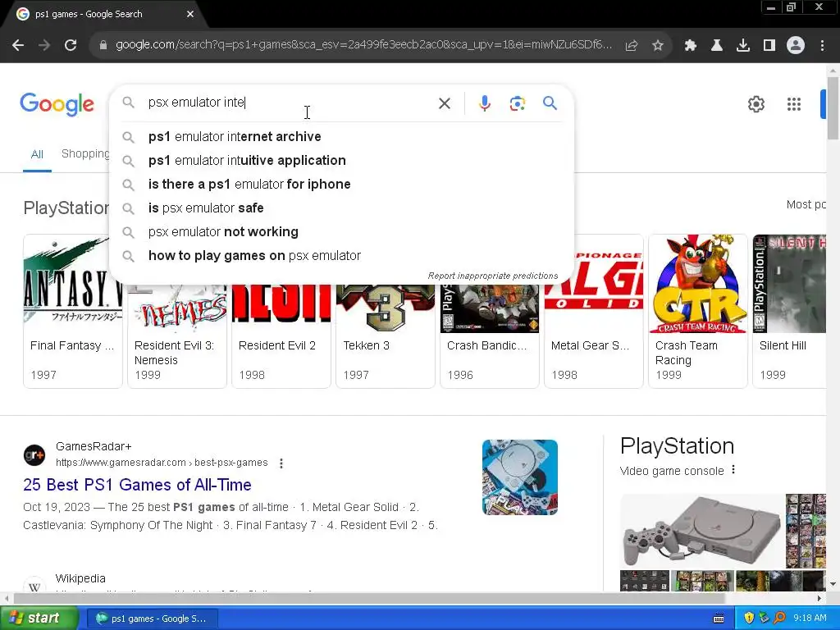Open the Final Fantasy 1997 game card
The height and width of the screenshot is (630, 840).
point(73,311)
